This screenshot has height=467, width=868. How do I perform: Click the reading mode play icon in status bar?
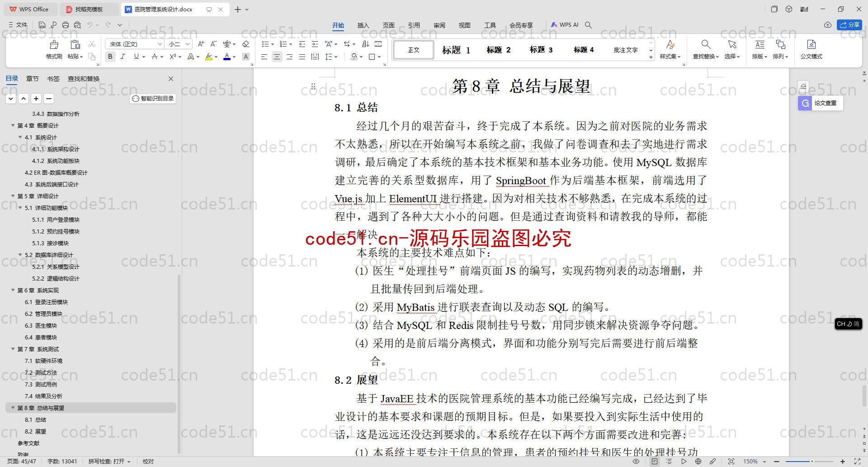[684, 461]
